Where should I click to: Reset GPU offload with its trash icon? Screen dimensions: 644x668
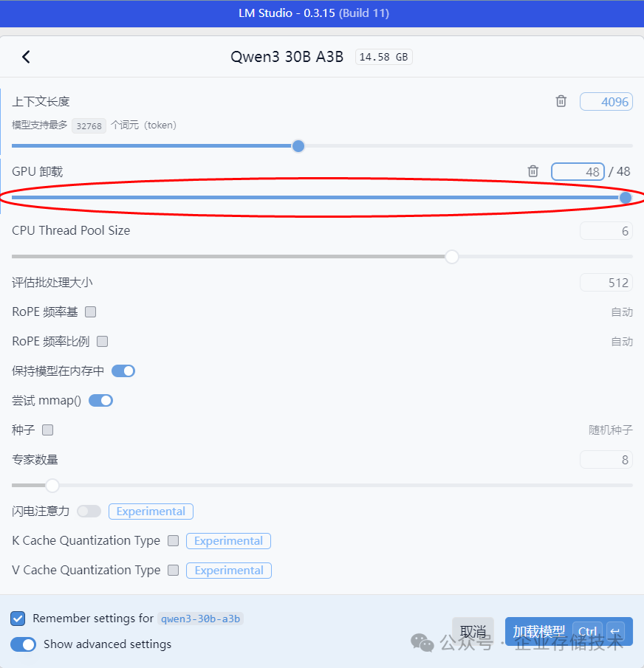point(532,171)
